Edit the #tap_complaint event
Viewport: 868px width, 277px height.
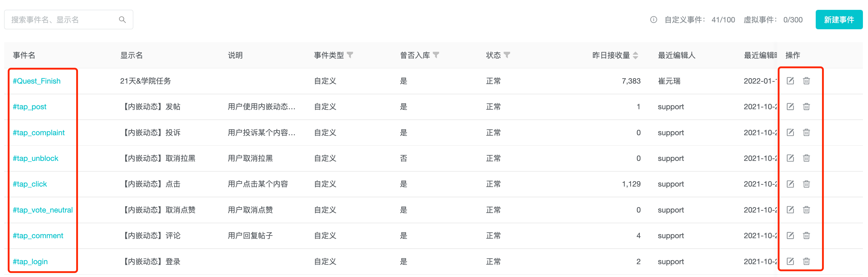point(790,133)
